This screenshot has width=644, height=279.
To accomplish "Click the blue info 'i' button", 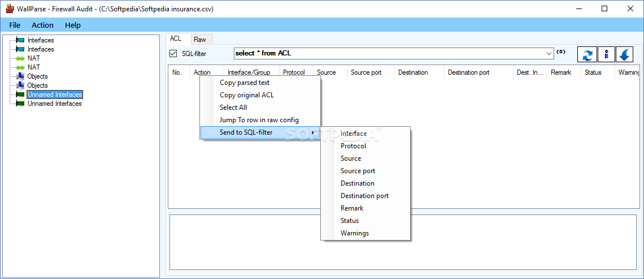I will click(606, 54).
